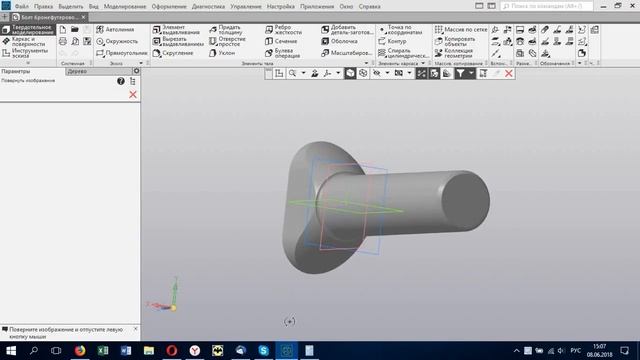Start Элемент выдавливания extrude operation
The width and height of the screenshot is (640, 360).
[176, 29]
